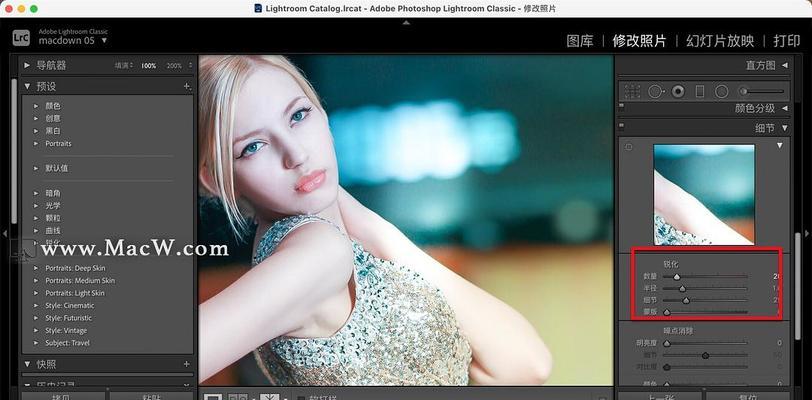Click the Lrc application logo
The height and width of the screenshot is (400, 812).
tap(21, 38)
